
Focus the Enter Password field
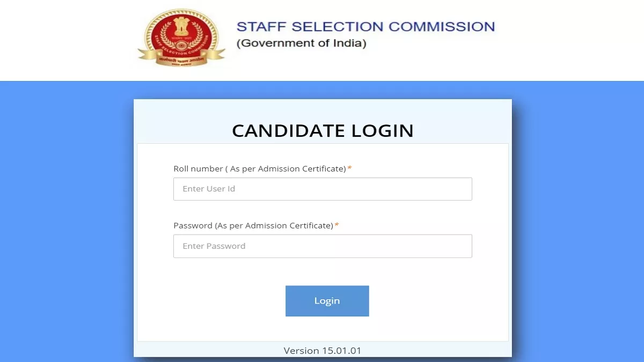click(x=323, y=246)
